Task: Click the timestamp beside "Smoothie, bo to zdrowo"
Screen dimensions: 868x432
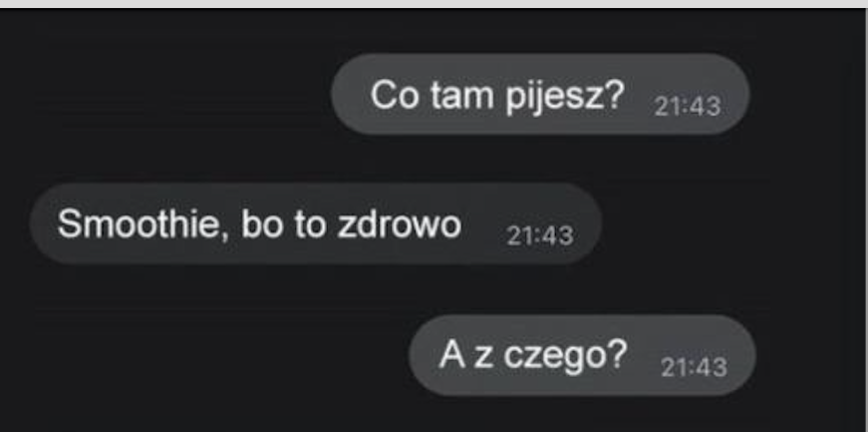Action: 540,235
